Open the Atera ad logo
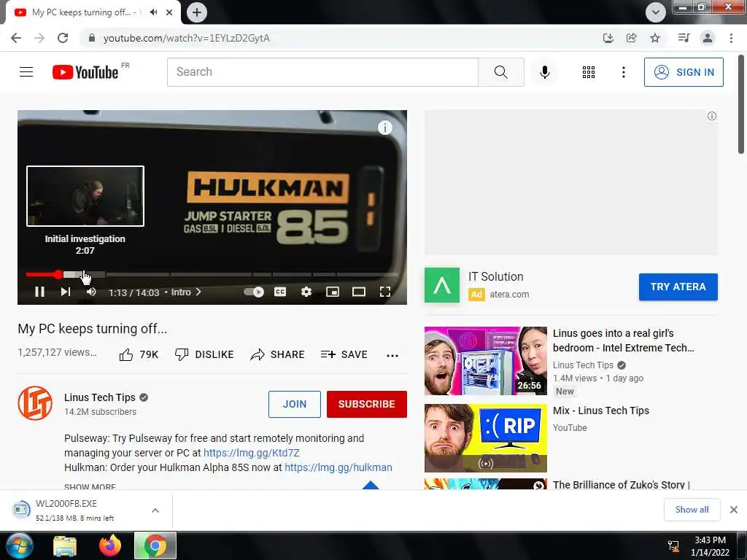 442,285
